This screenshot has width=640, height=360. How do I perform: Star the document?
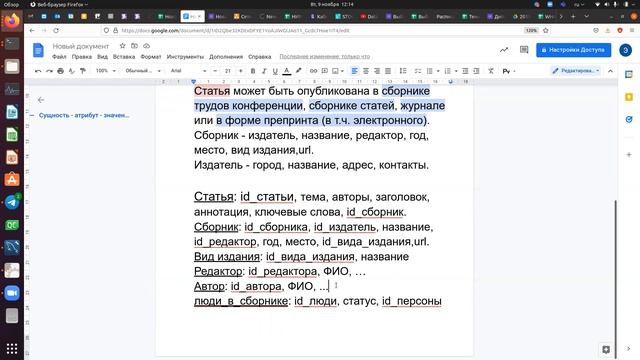(x=122, y=46)
